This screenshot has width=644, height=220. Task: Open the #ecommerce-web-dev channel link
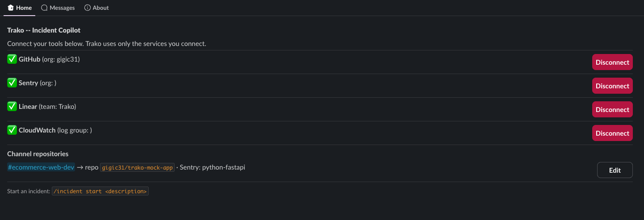(x=41, y=167)
